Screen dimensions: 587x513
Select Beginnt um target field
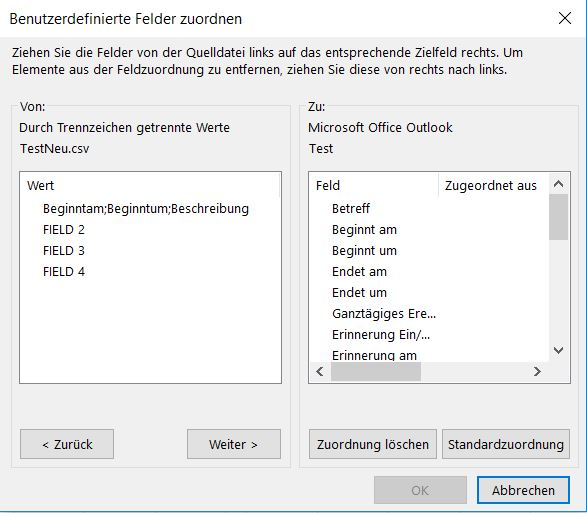pyautogui.click(x=364, y=251)
